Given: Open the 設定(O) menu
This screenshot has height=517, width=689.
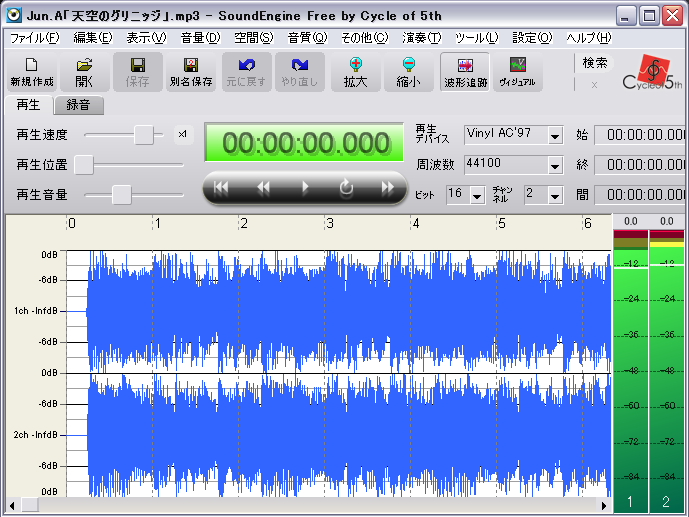Looking at the screenshot, I should coord(532,38).
